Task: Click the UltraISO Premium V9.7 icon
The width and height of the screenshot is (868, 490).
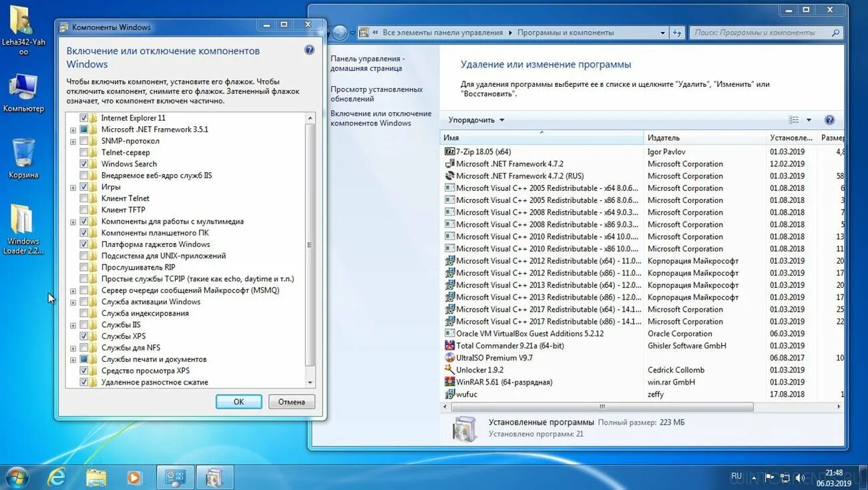Action: tap(449, 358)
